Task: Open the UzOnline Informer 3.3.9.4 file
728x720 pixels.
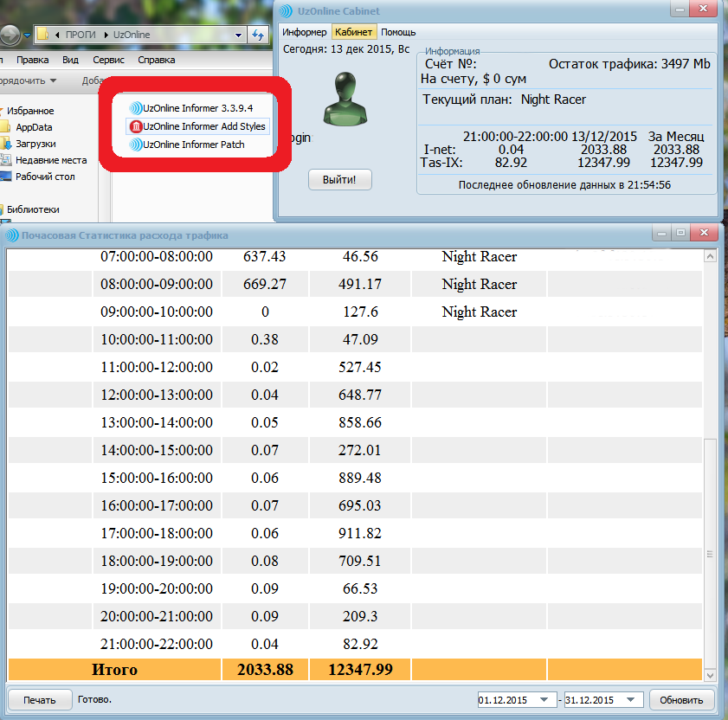Action: [x=197, y=108]
